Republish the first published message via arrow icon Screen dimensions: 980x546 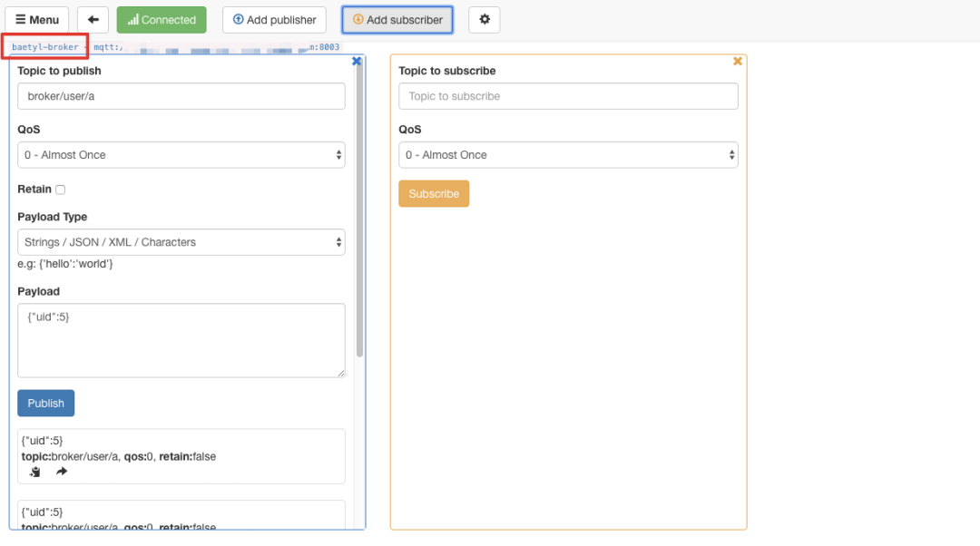tap(62, 472)
